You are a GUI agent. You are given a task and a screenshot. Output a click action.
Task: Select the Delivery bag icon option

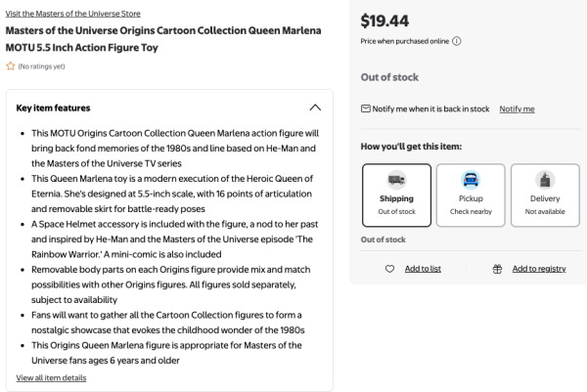click(x=544, y=180)
